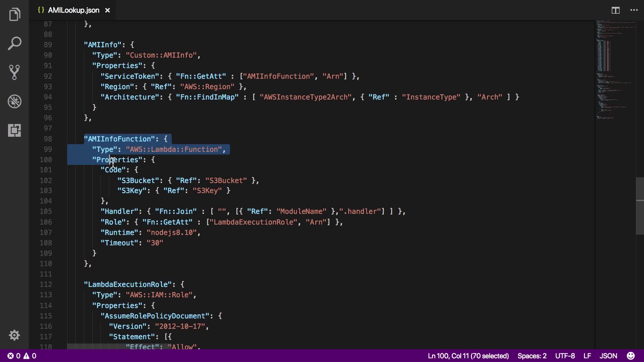Open the errors and warnings indicator

coord(22,356)
